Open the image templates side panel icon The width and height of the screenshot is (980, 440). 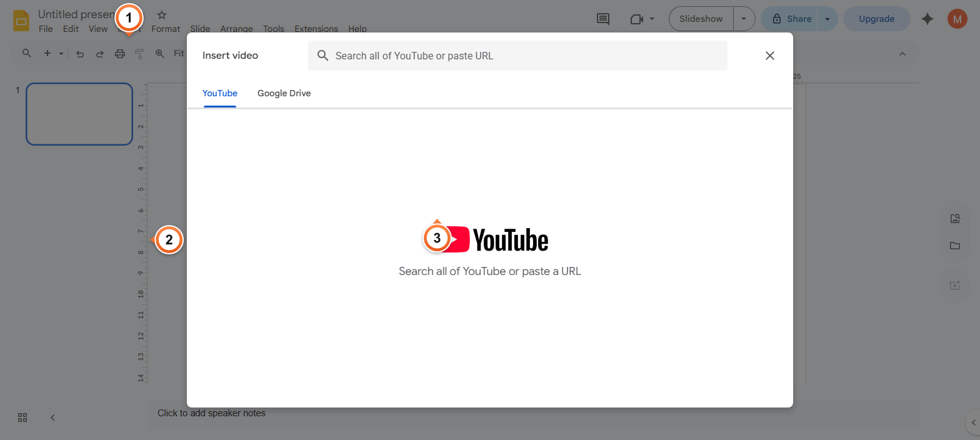click(955, 219)
